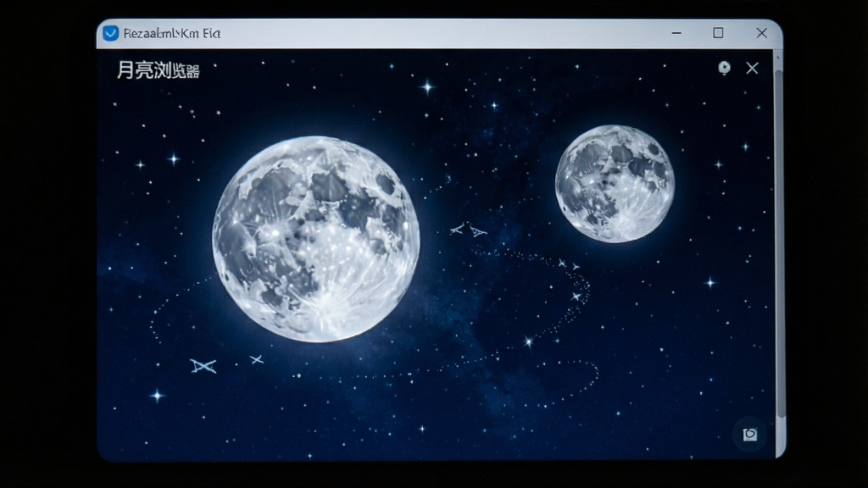This screenshot has width=868, height=488.
Task: Click the 月亮浏览器 heading text
Action: click(158, 70)
